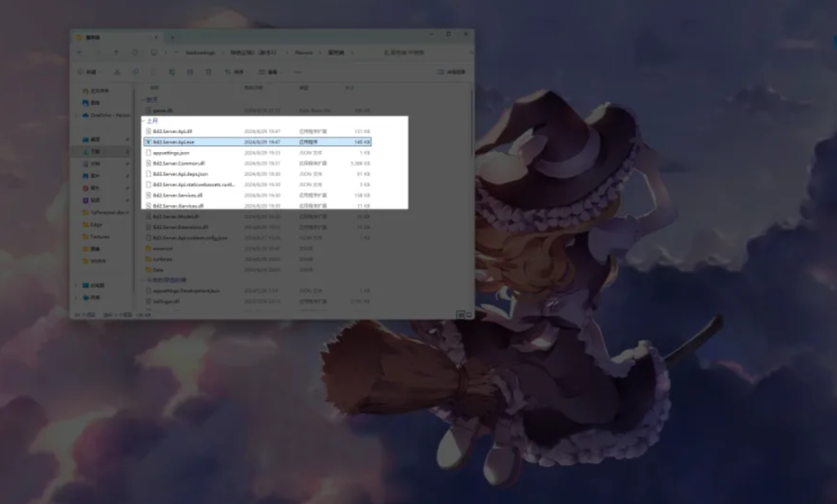
Task: Open the 排序 (Sort) dropdown
Action: tap(235, 71)
